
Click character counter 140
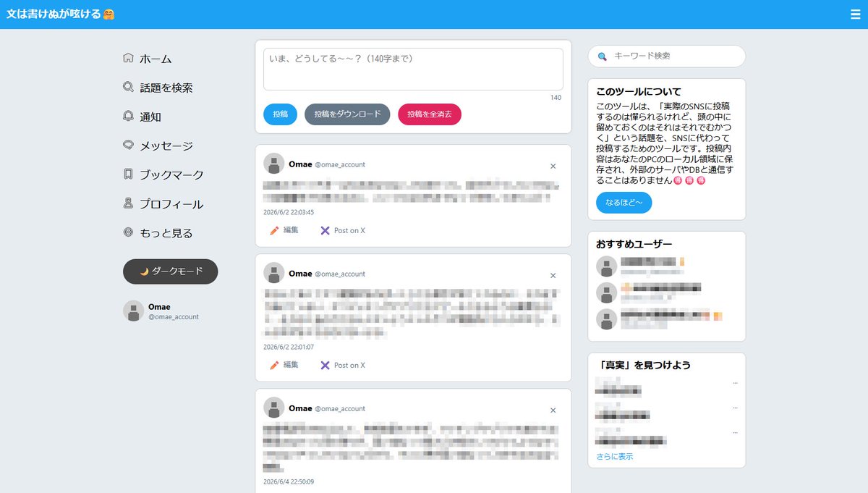(556, 98)
